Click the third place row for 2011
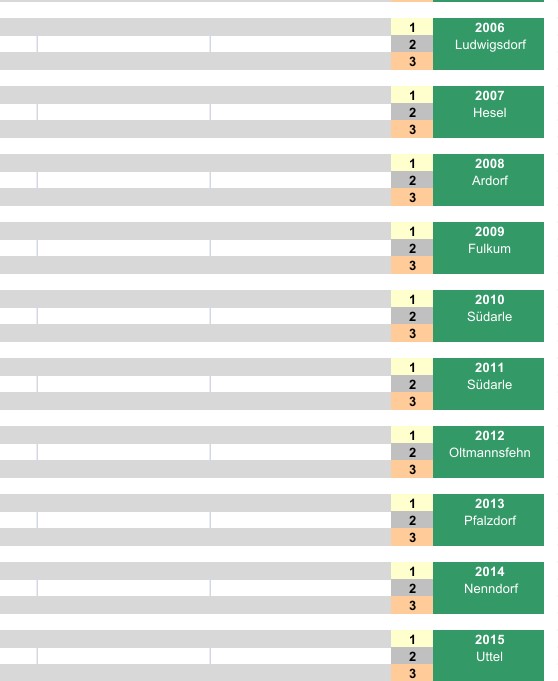The width and height of the screenshot is (558, 681). (x=195, y=401)
